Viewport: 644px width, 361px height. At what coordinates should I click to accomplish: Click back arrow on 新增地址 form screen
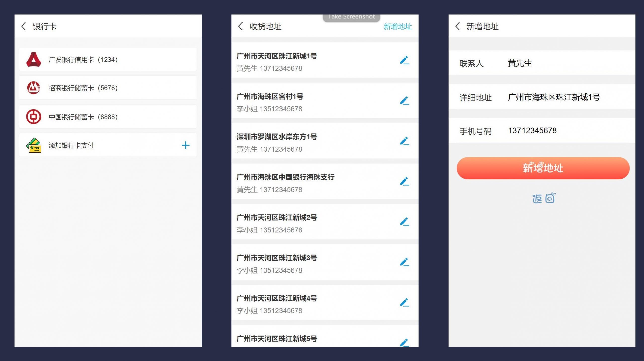458,26
